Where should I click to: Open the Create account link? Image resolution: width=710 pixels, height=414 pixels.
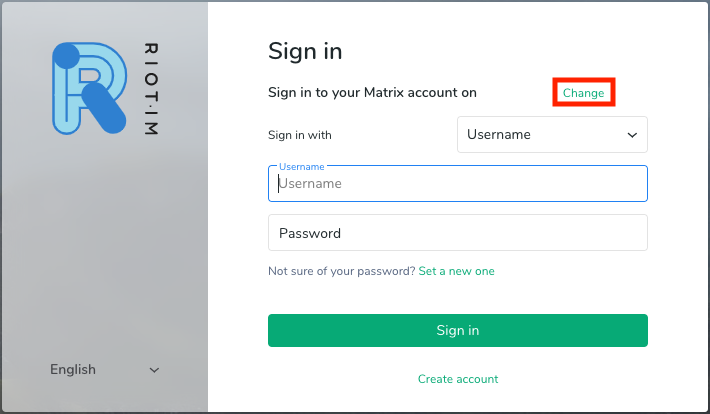coord(458,379)
